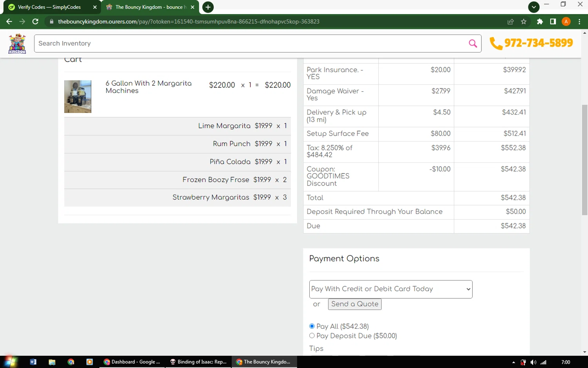Close The Bouncy Kingdom tab
Viewport: 588px width, 368px height.
click(192, 7)
